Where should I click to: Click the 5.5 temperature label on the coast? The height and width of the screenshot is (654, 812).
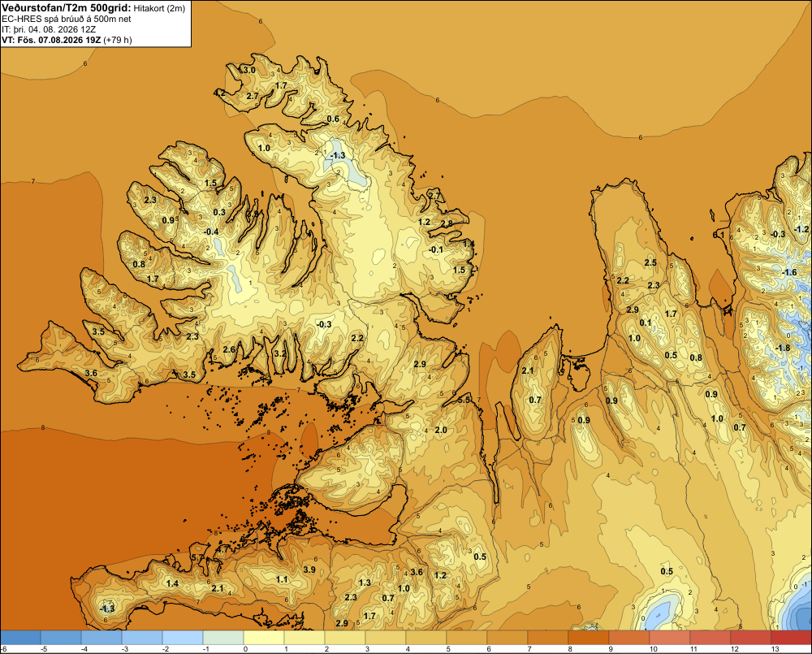(464, 400)
